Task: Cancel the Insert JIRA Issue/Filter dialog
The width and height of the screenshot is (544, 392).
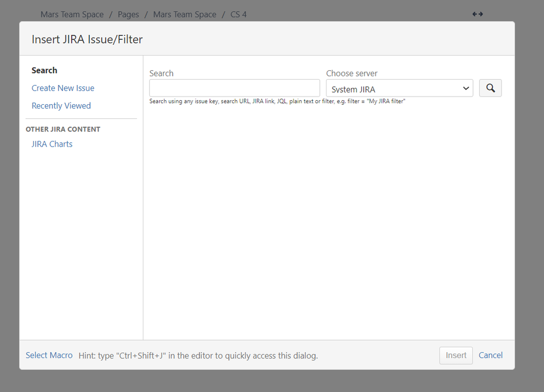Action: click(490, 355)
